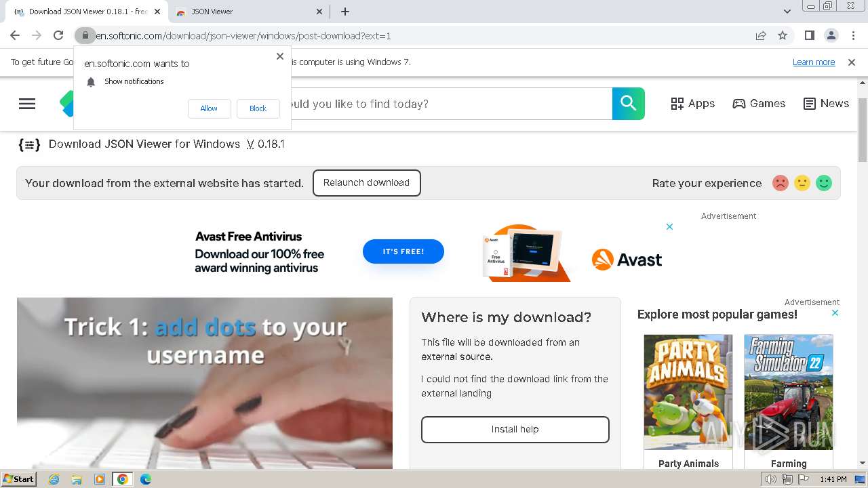
Task: Click the volume tray icon
Action: [x=771, y=479]
